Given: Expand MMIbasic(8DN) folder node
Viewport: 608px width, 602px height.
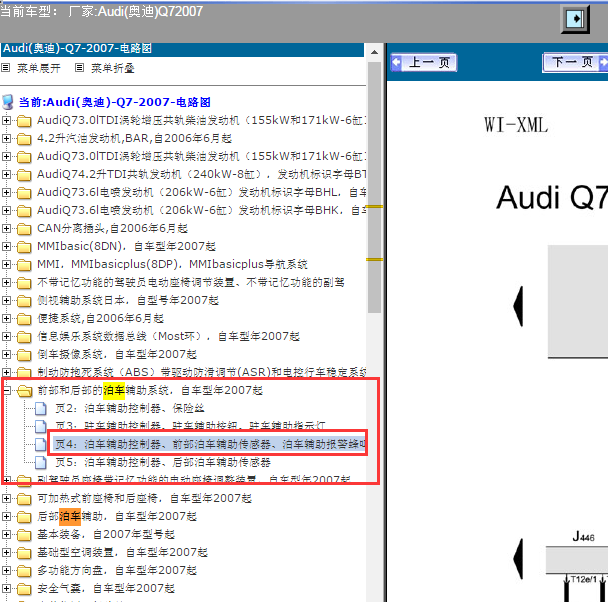Looking at the screenshot, I should (x=6, y=246).
